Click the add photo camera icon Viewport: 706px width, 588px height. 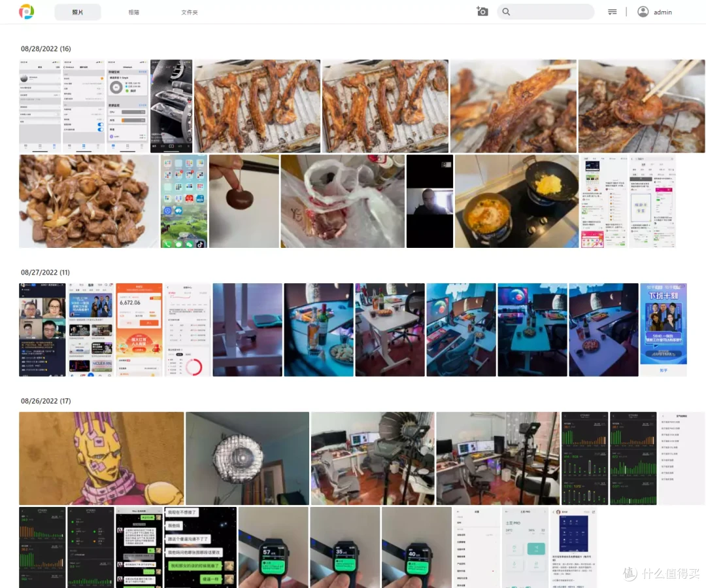pyautogui.click(x=482, y=11)
